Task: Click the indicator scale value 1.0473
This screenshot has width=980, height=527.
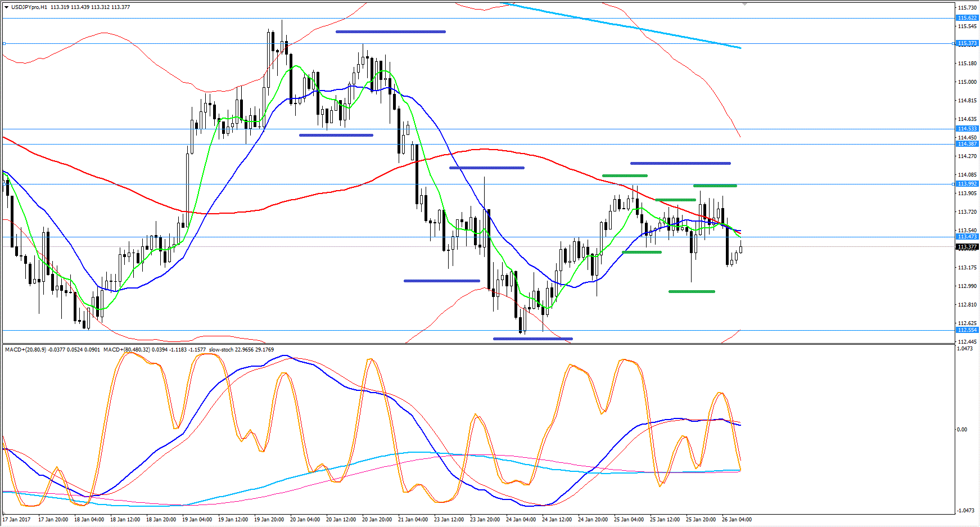Action: (x=965, y=349)
